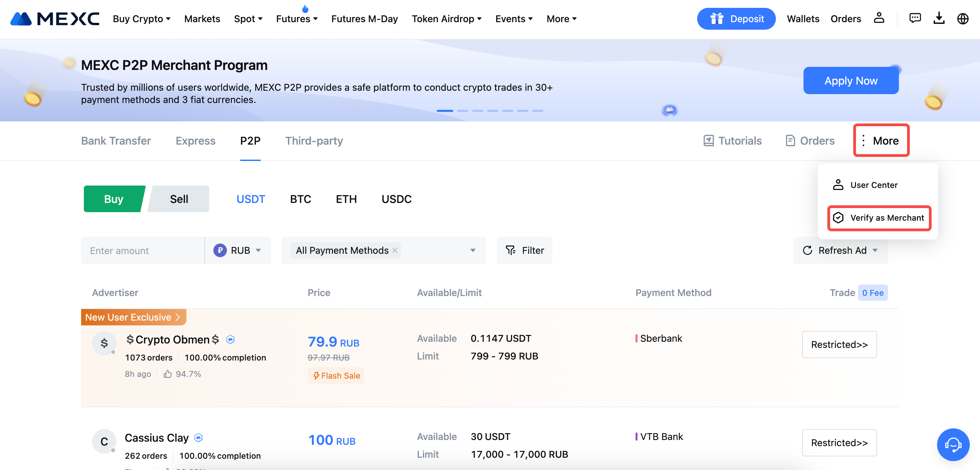Image resolution: width=980 pixels, height=470 pixels.
Task: Open the All Payment Methods dropdown arrow
Action: [473, 250]
